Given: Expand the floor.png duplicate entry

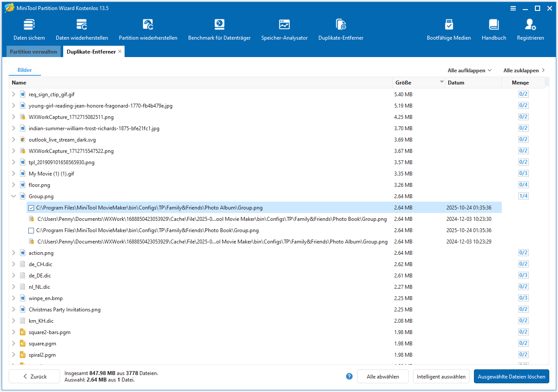Looking at the screenshot, I should (x=14, y=185).
